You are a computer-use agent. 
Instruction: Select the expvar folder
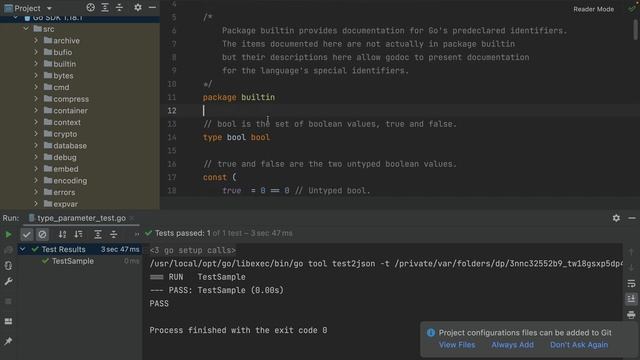65,204
